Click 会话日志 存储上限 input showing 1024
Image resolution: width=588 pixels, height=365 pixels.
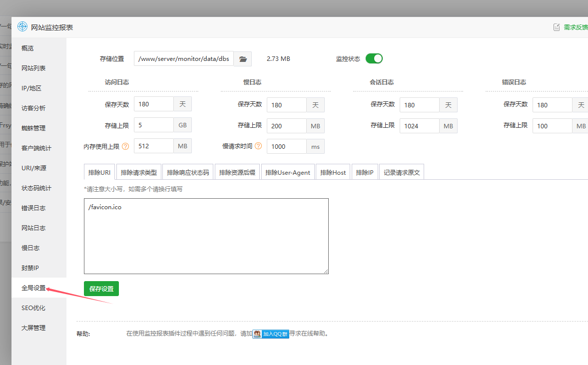point(419,126)
